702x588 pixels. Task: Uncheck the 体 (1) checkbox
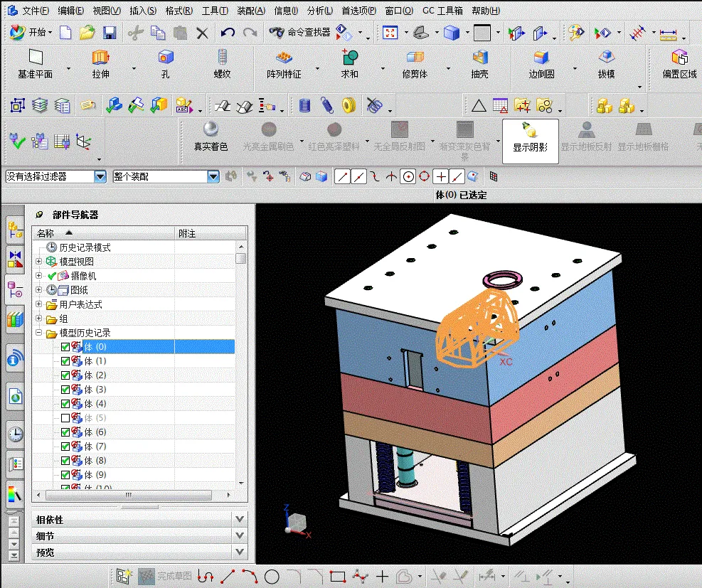(x=65, y=361)
